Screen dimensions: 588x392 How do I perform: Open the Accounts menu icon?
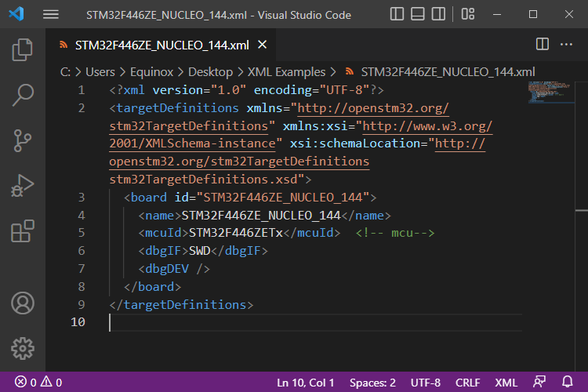pos(23,303)
